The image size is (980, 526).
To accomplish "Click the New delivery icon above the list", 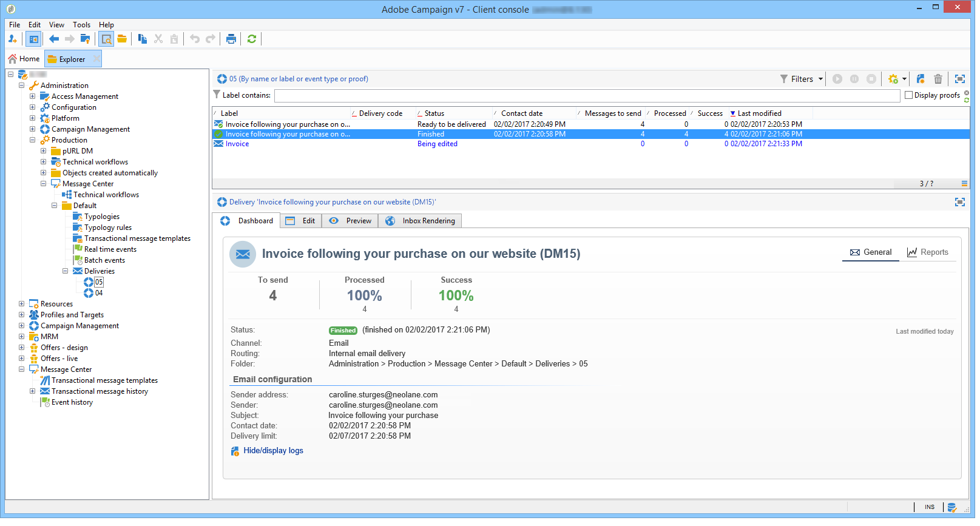I will click(921, 79).
